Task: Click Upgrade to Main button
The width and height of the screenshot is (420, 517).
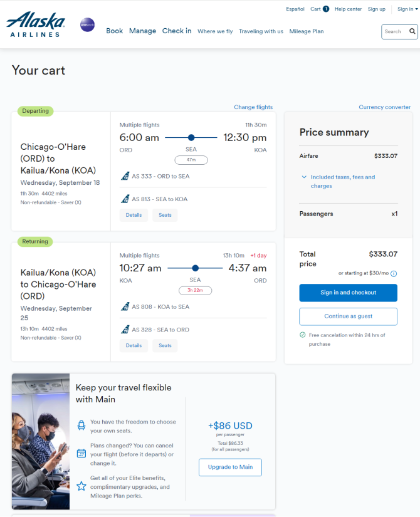Action: click(230, 467)
